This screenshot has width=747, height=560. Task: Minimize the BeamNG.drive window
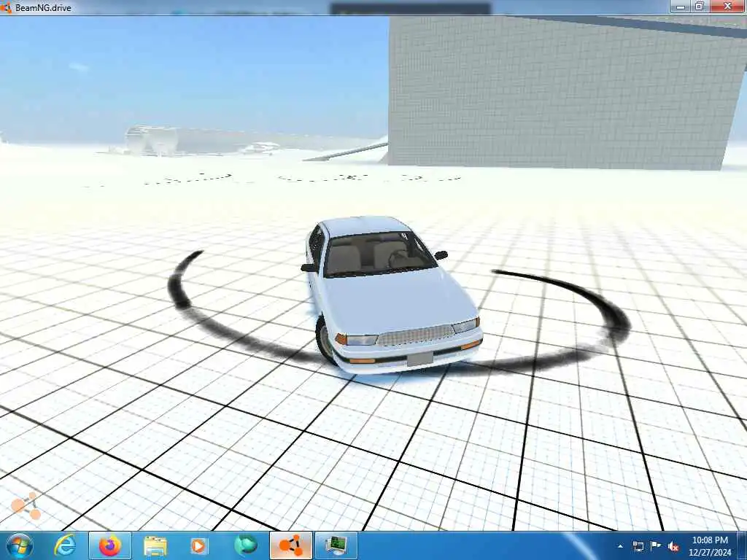681,7
